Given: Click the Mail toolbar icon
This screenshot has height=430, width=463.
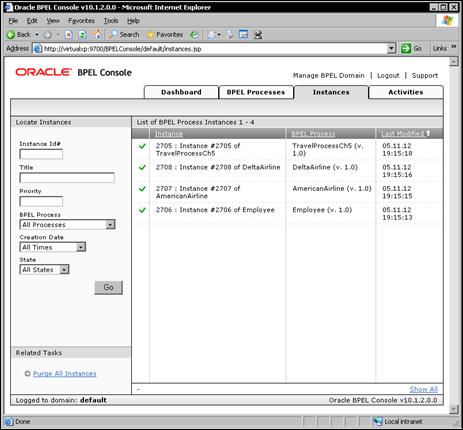Looking at the screenshot, I should point(212,35).
